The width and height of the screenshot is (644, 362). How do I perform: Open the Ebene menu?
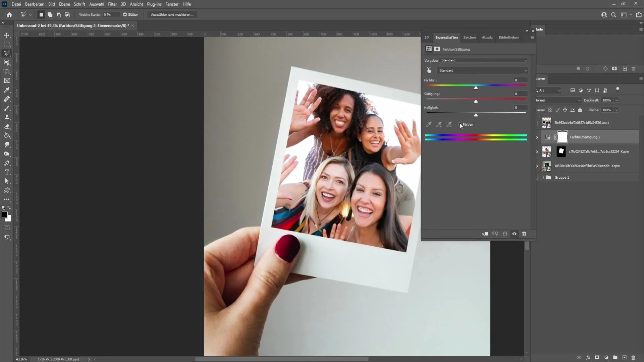pos(64,4)
